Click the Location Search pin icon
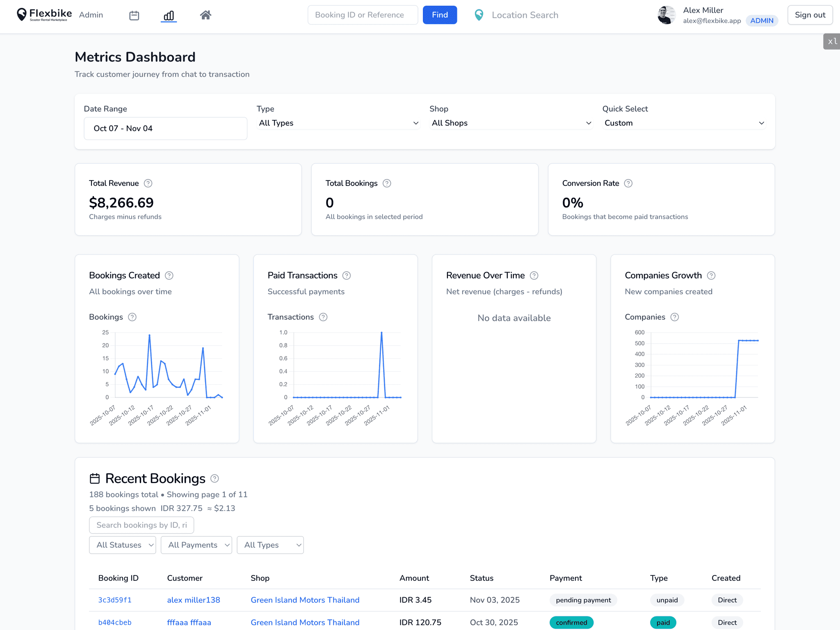Image resolution: width=840 pixels, height=630 pixels. tap(479, 15)
